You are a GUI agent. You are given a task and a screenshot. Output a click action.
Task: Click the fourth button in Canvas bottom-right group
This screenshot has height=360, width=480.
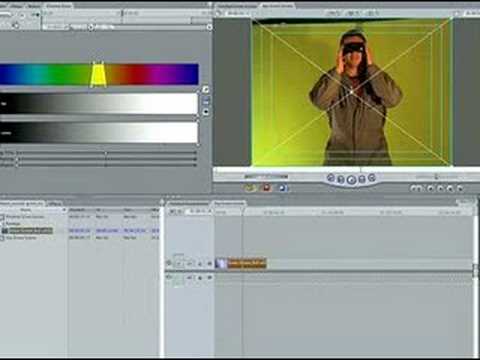[x=450, y=189]
